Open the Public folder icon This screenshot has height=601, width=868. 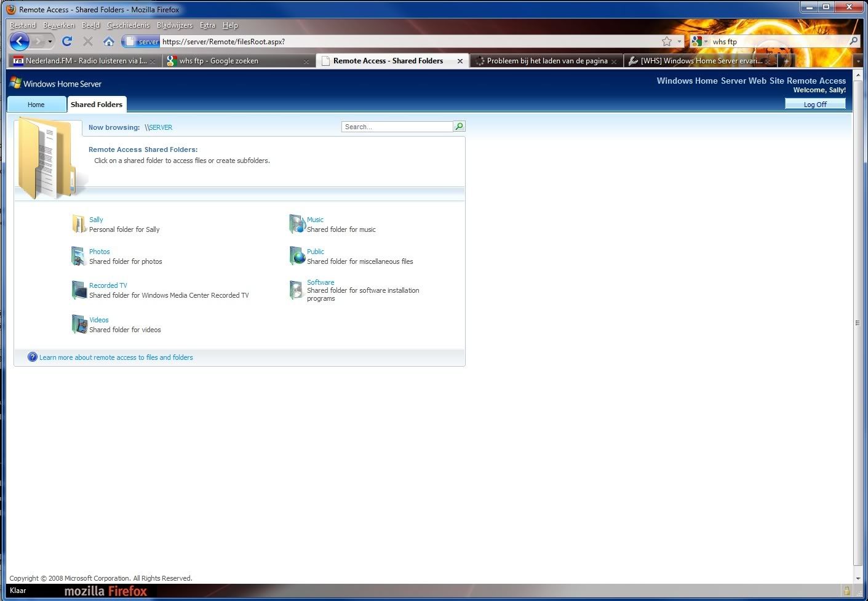(297, 256)
